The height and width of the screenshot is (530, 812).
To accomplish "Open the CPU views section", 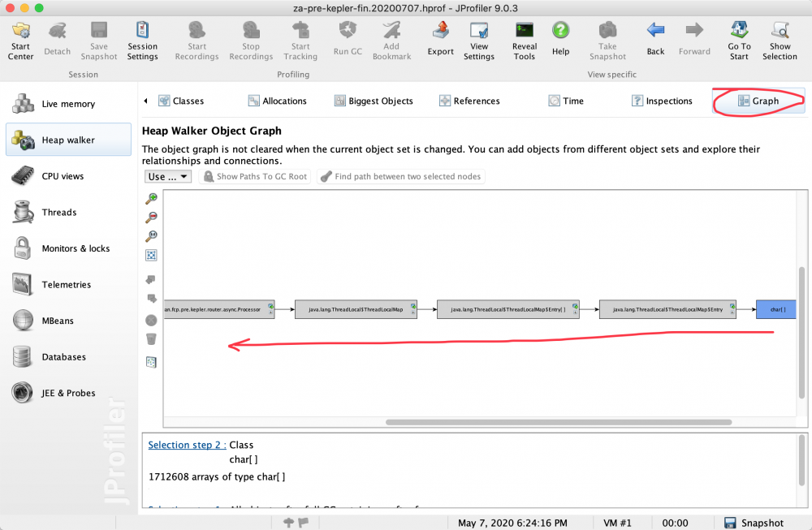I will (68, 176).
